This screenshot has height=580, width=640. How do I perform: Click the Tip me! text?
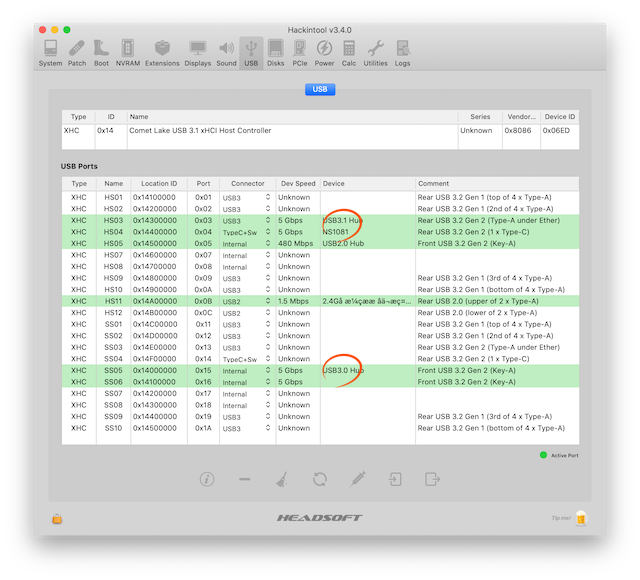(x=561, y=518)
